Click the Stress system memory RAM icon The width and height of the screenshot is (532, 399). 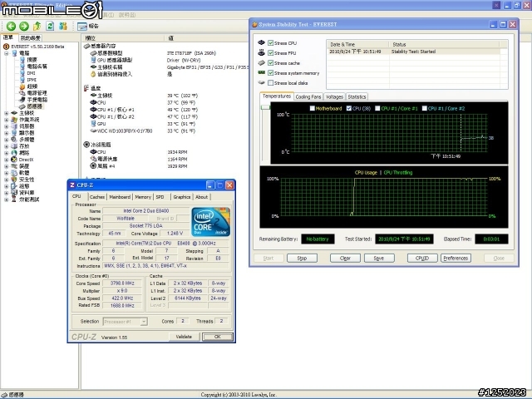pyautogui.click(x=261, y=72)
